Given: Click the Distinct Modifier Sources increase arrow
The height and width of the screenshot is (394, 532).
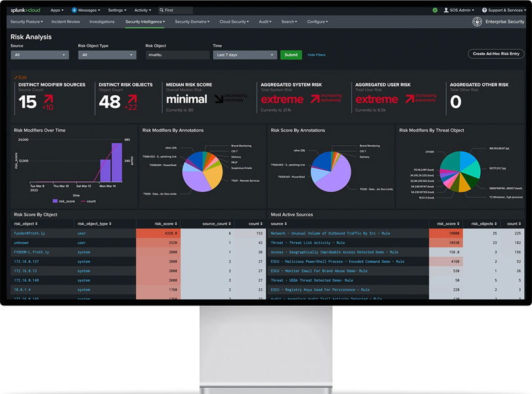Looking at the screenshot, I should pyautogui.click(x=49, y=99).
